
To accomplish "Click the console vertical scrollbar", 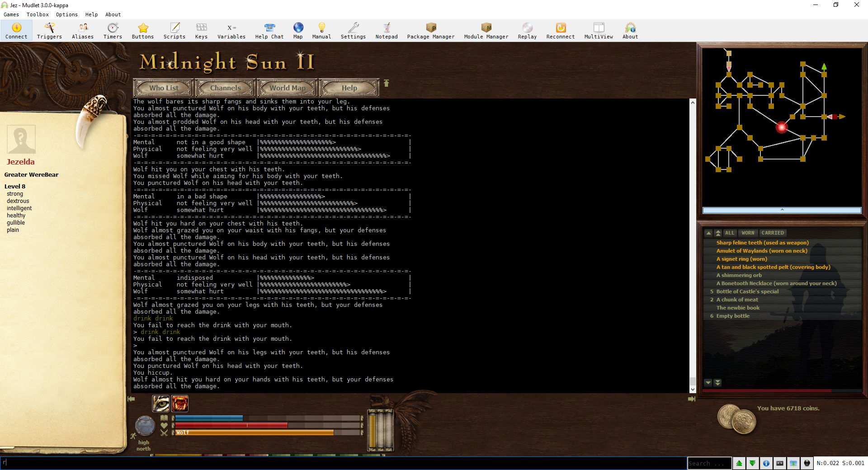I will 693,245.
